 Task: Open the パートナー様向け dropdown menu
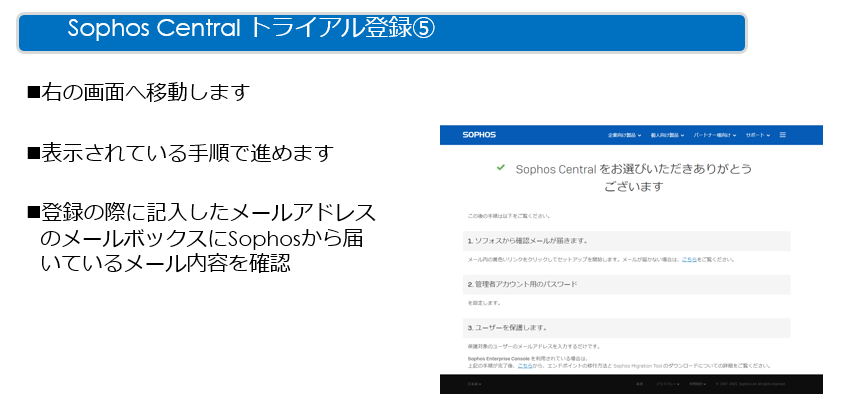pyautogui.click(x=714, y=135)
